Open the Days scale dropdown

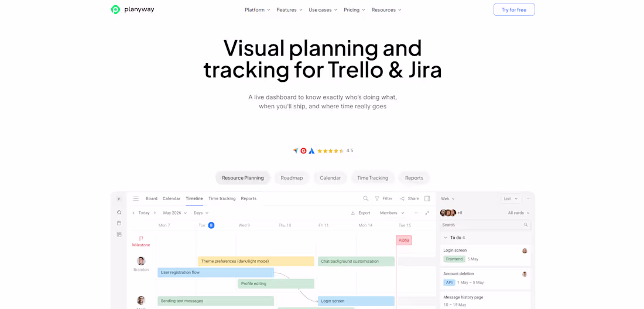(201, 213)
